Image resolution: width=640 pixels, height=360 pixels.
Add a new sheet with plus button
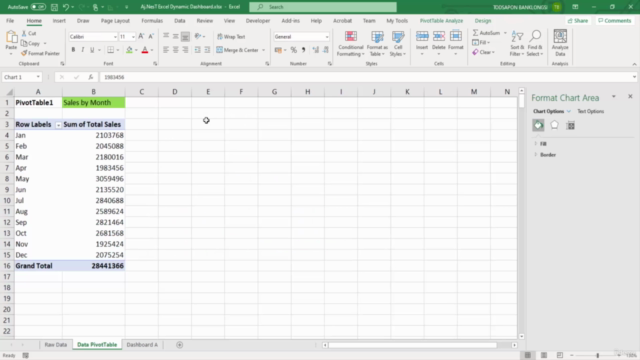179,345
